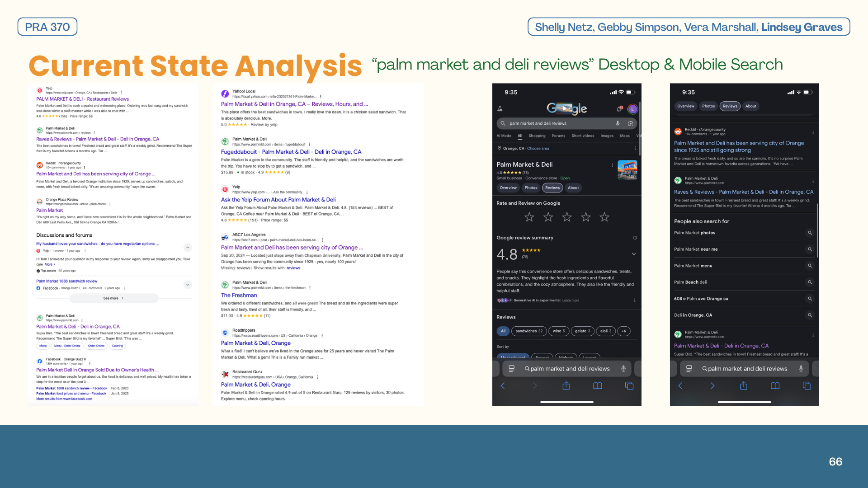
Task: Open PALM MARKET & DELI - Restaurant Reviews link
Action: [x=83, y=99]
